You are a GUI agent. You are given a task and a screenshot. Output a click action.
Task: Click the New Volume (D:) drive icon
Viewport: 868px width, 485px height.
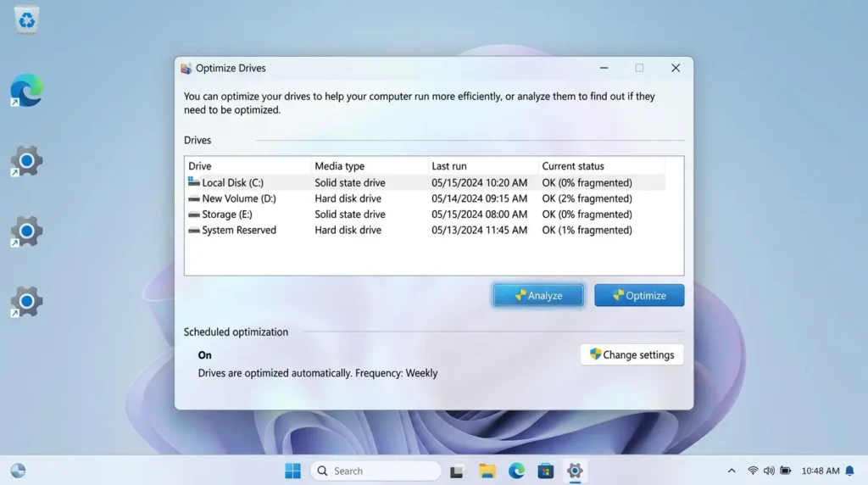pos(194,198)
